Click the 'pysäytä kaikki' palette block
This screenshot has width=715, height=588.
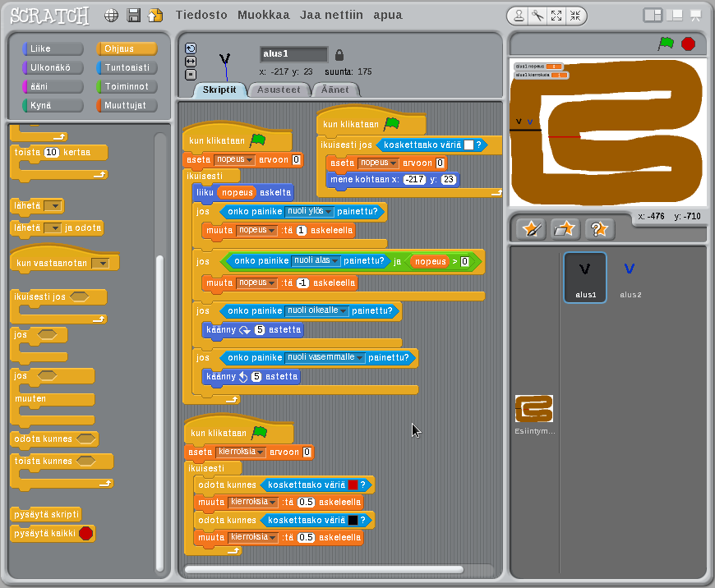click(x=53, y=533)
